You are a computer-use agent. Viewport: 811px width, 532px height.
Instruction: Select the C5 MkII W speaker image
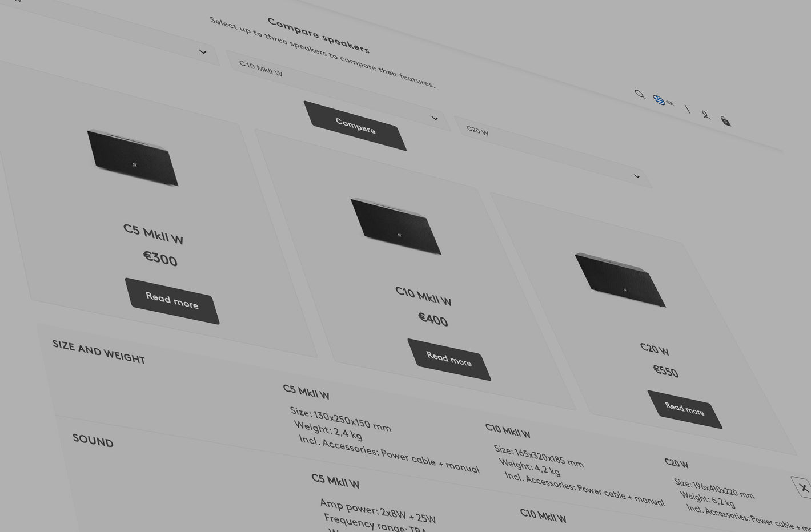tap(133, 158)
